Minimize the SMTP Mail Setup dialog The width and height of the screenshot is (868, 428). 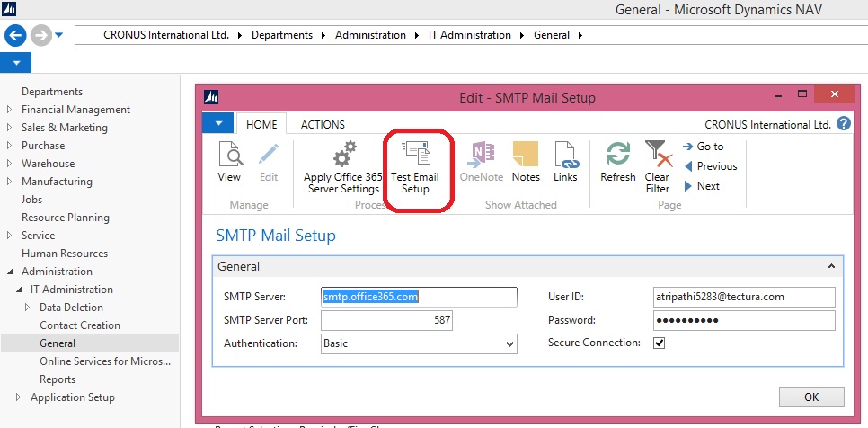779,94
